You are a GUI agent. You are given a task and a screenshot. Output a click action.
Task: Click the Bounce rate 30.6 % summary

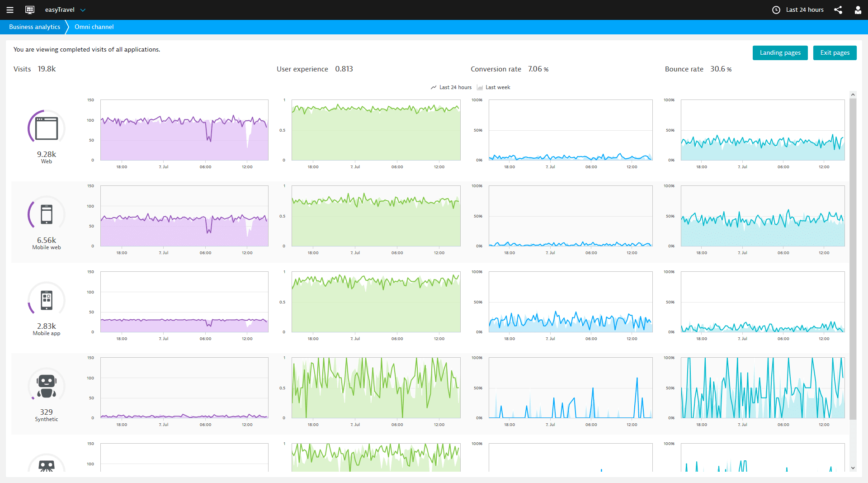pyautogui.click(x=698, y=69)
